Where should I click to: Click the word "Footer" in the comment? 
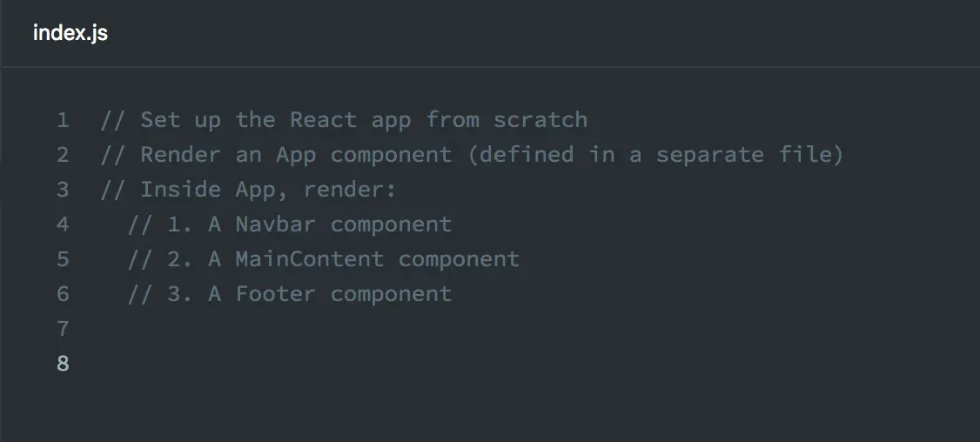tap(276, 294)
